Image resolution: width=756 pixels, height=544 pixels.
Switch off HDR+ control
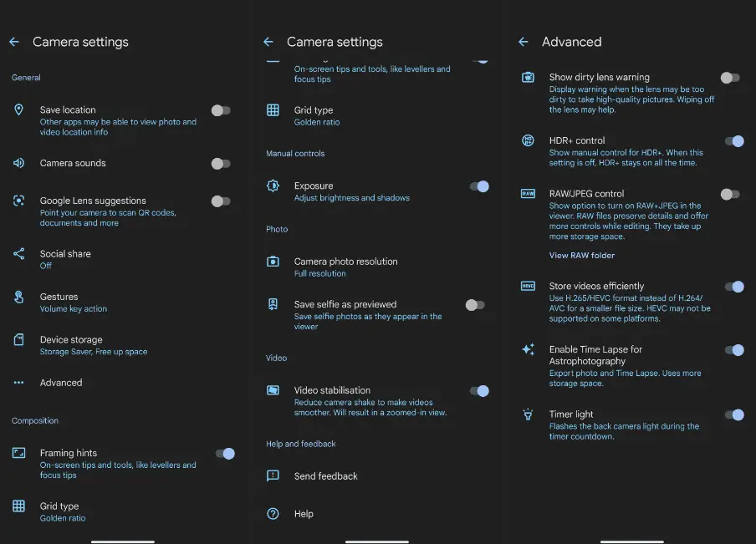point(734,141)
